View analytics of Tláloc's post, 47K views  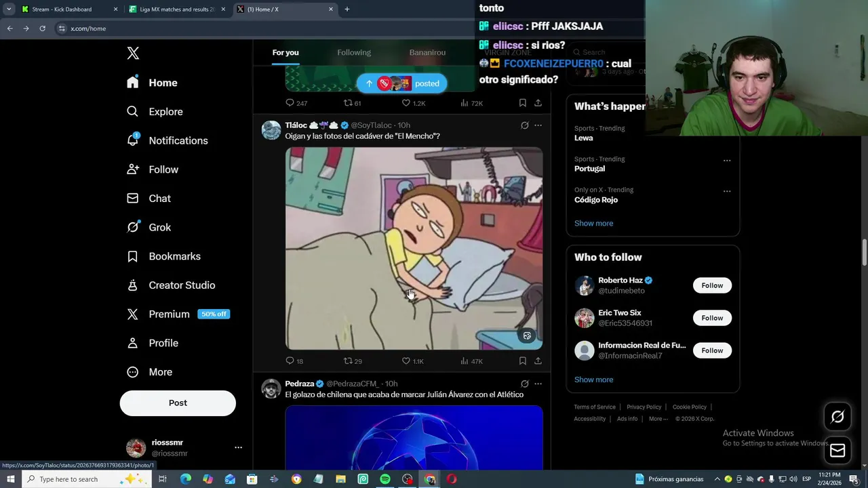471,361
